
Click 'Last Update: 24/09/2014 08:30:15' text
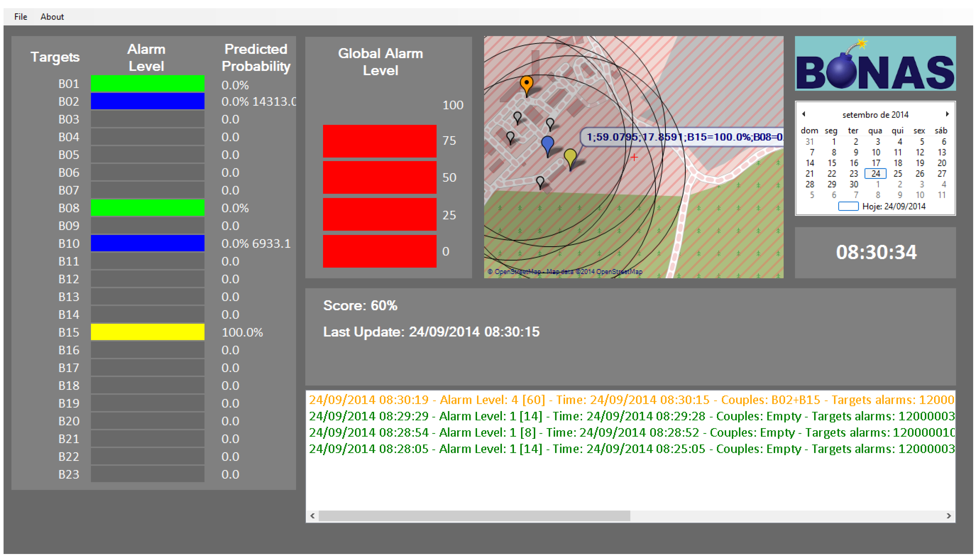[x=431, y=332]
